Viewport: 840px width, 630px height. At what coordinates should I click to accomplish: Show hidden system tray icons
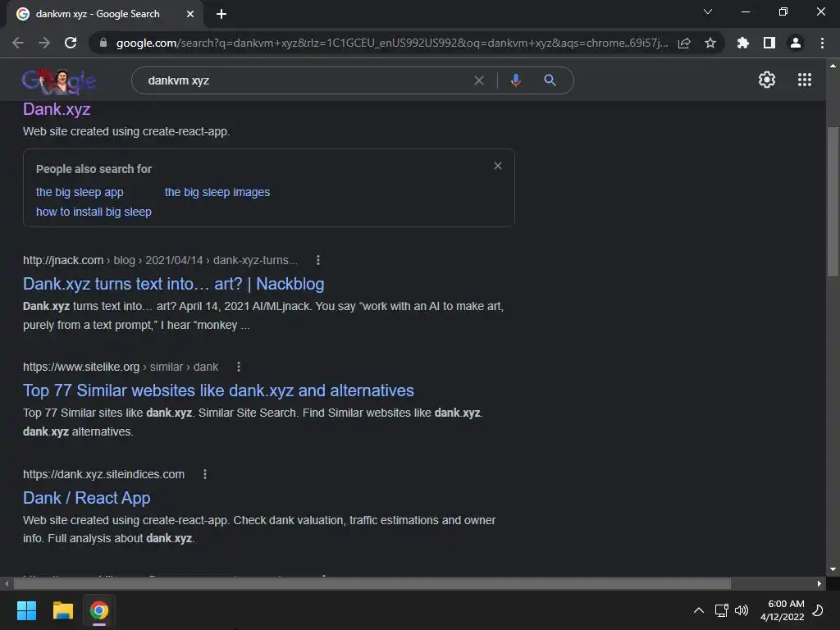[699, 610]
